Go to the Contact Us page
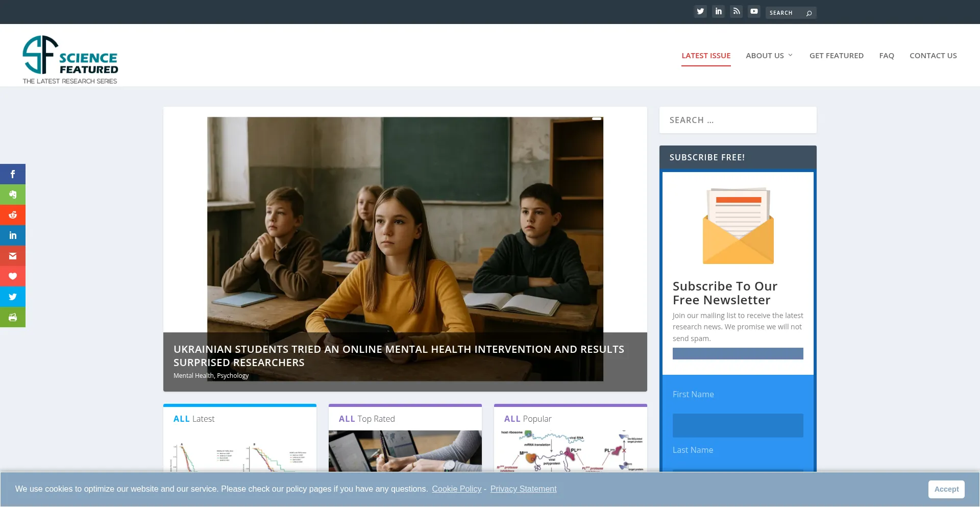This screenshot has height=507, width=980. (x=933, y=56)
